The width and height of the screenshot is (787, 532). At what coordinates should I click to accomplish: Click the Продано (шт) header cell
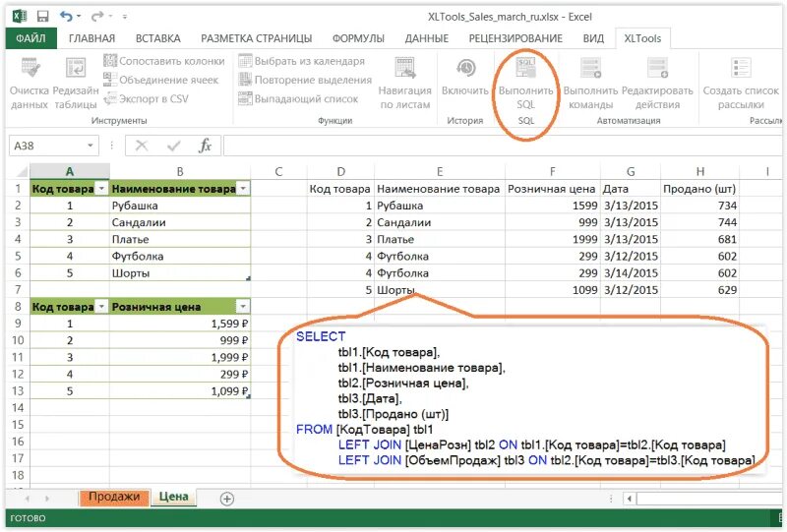tap(699, 189)
